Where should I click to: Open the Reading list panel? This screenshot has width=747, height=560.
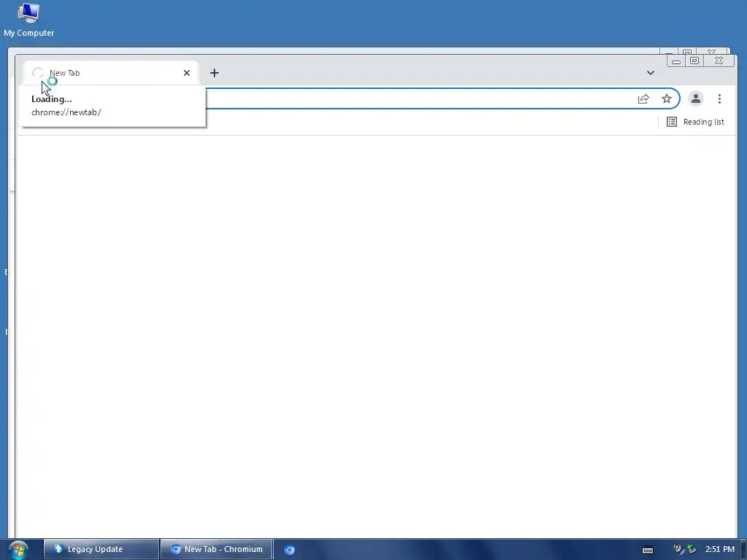695,122
